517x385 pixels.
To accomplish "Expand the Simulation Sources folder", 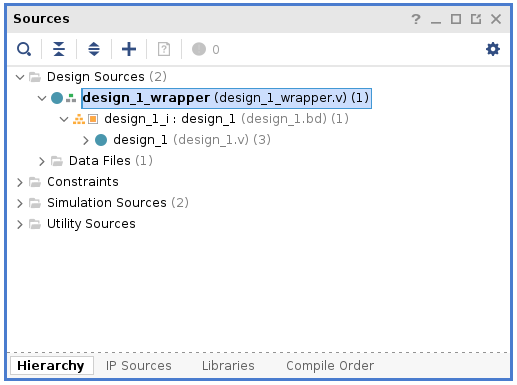I will pos(20,203).
